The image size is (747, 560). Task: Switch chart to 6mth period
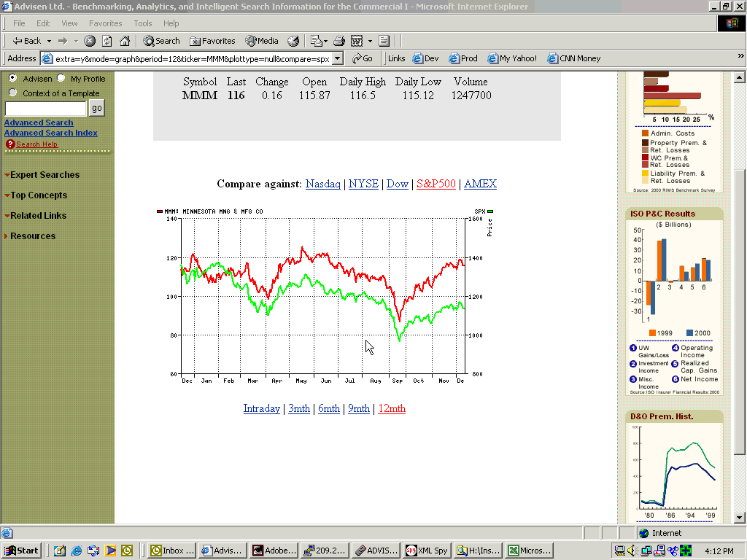[x=328, y=408]
